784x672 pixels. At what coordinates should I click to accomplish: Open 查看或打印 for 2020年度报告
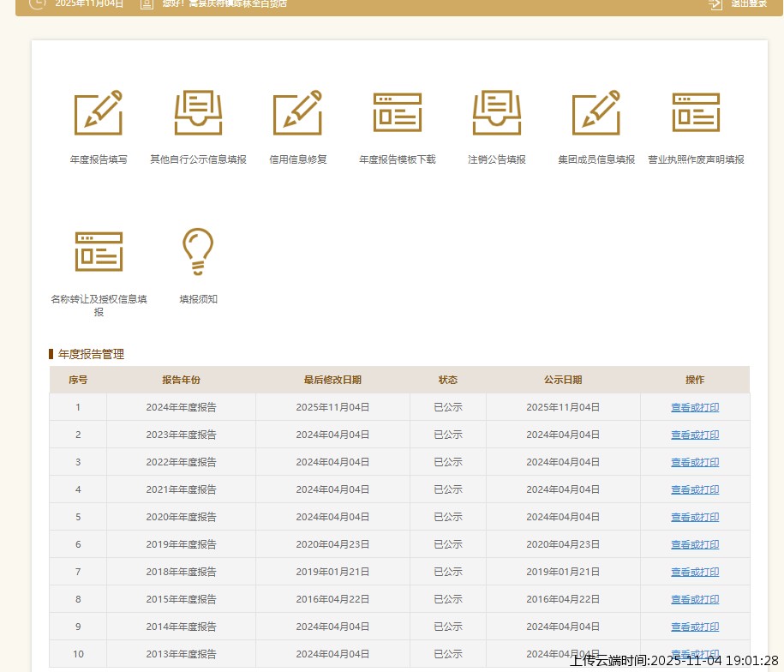[x=695, y=517]
